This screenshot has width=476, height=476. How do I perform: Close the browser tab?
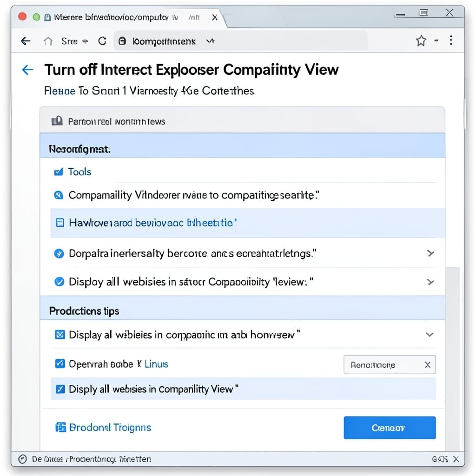[x=215, y=18]
